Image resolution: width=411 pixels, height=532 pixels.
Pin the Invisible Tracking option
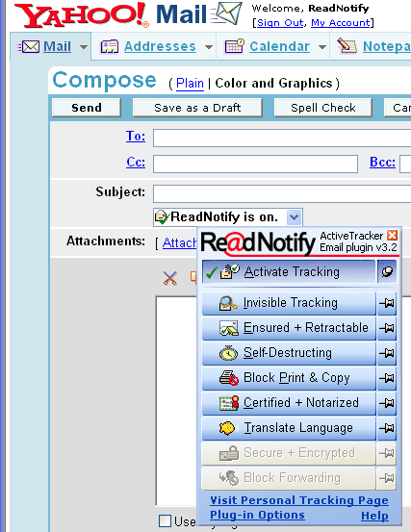click(x=387, y=303)
